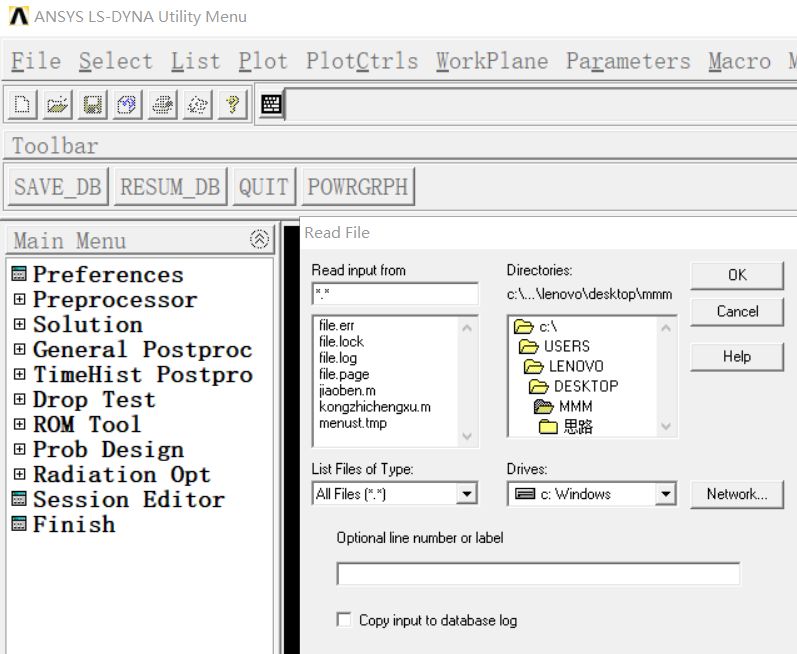Click up arrow of Directories scrollbar
This screenshot has height=654, width=797.
666,328
